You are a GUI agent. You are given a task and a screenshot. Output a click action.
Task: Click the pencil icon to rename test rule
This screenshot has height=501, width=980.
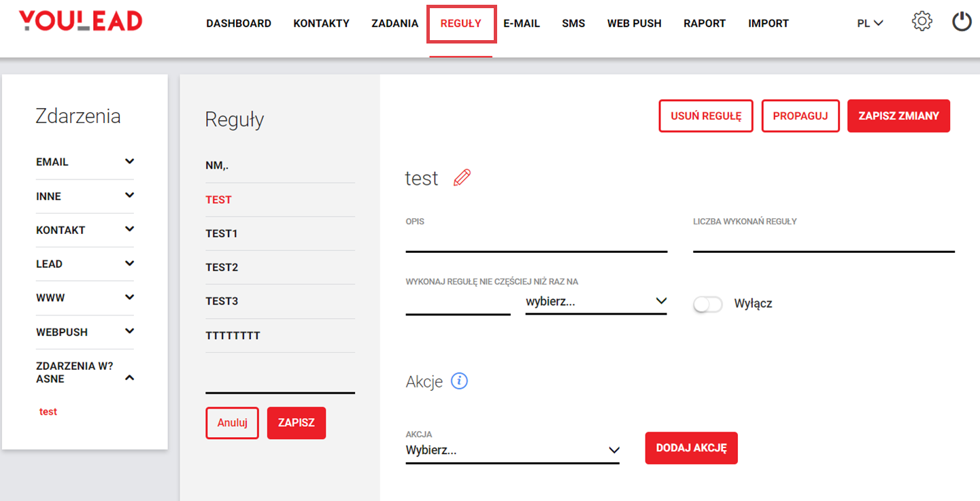coord(462,178)
